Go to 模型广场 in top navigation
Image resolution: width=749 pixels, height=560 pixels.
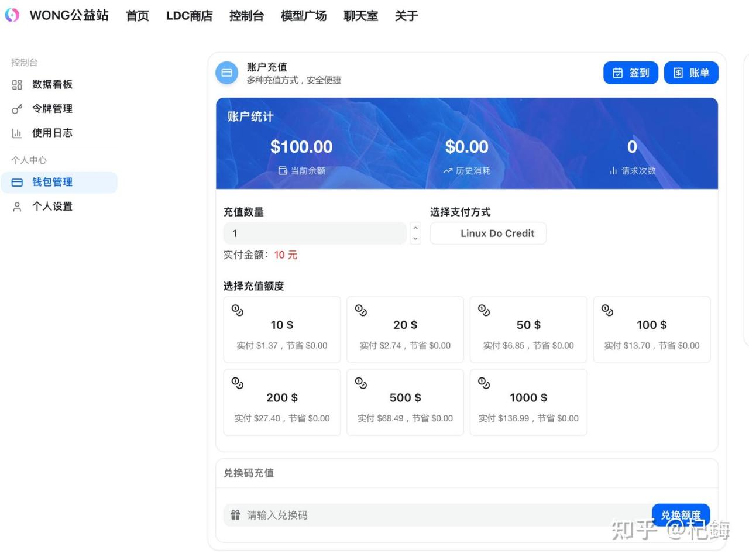click(303, 16)
